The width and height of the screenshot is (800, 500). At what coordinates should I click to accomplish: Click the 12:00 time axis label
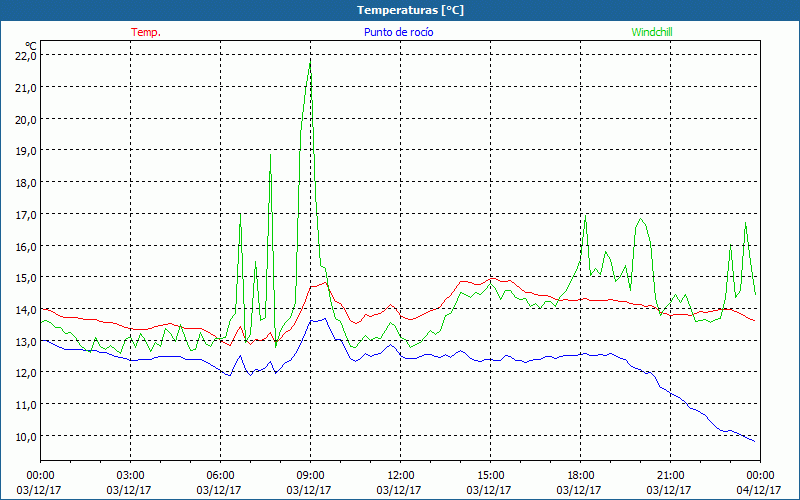click(x=401, y=476)
